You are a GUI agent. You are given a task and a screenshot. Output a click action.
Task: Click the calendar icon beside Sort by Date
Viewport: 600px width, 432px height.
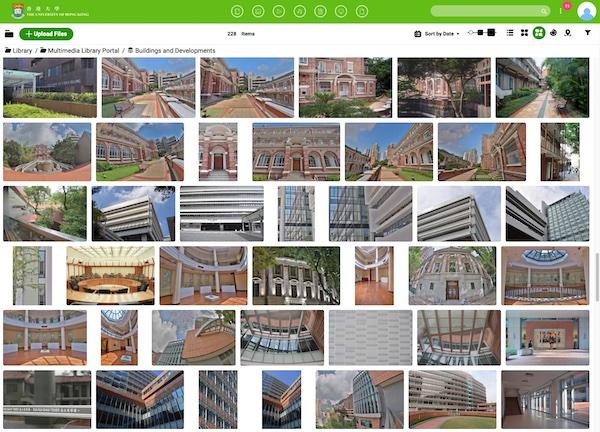pyautogui.click(x=417, y=34)
